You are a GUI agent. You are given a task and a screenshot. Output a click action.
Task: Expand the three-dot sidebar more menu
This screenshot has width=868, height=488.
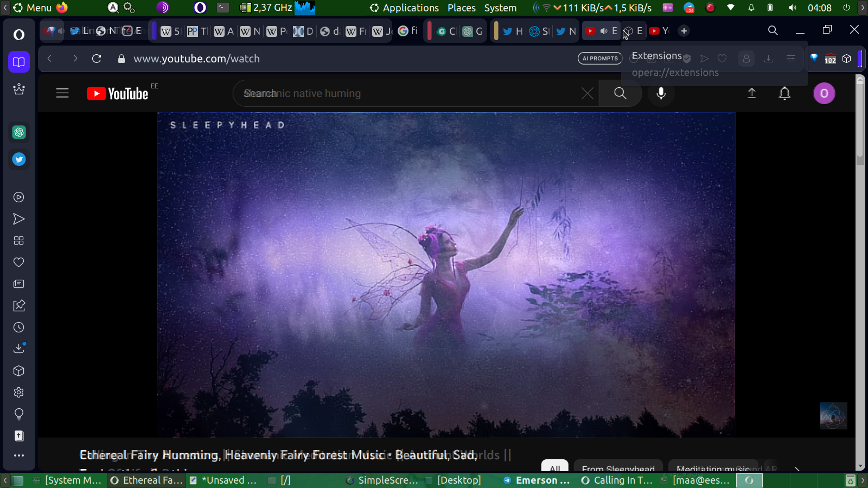pyautogui.click(x=19, y=455)
